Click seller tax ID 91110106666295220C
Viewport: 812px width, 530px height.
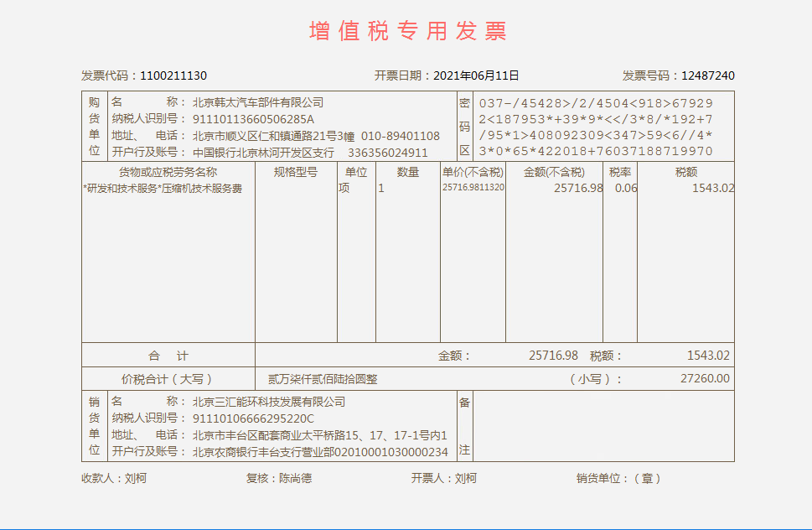pyautogui.click(x=253, y=418)
